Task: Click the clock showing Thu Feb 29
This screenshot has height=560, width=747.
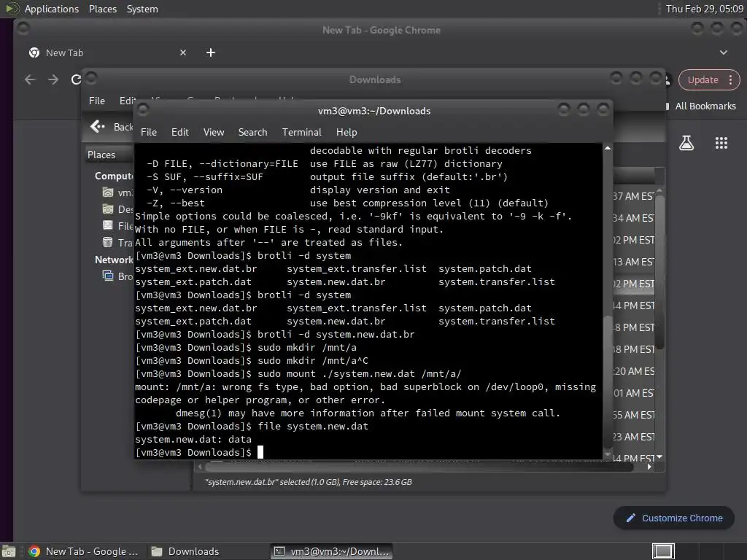Action: (704, 9)
